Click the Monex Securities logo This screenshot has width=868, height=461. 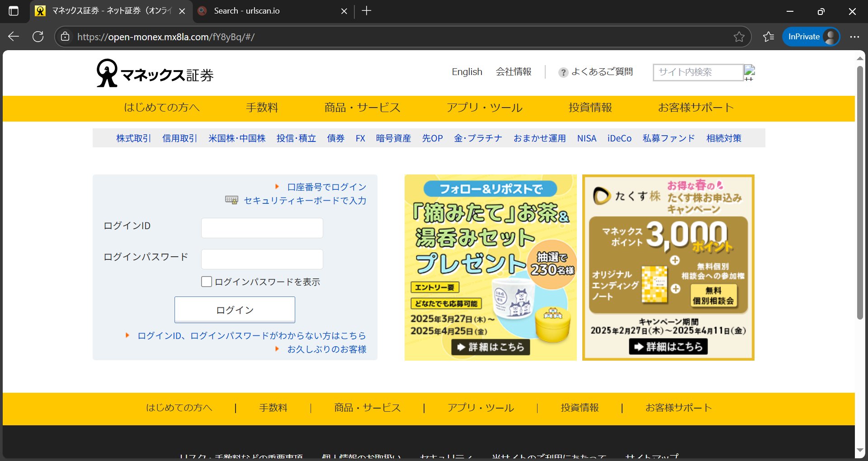(x=155, y=73)
